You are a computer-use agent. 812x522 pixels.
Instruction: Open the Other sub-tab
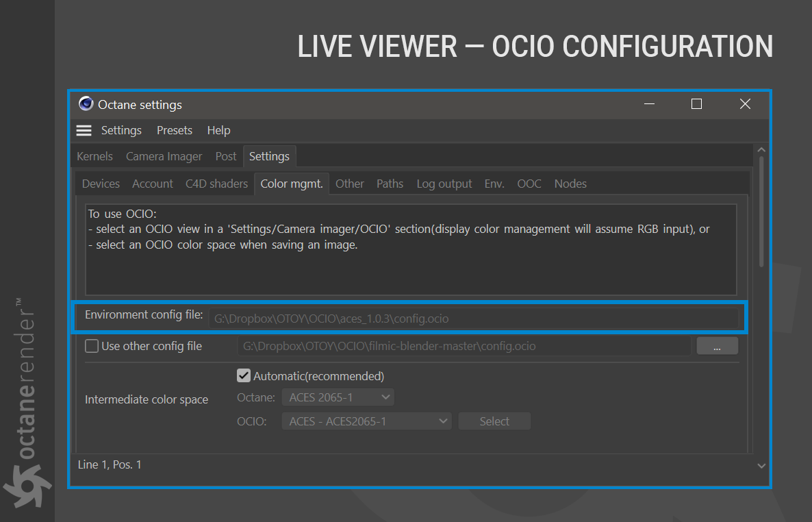click(x=350, y=184)
